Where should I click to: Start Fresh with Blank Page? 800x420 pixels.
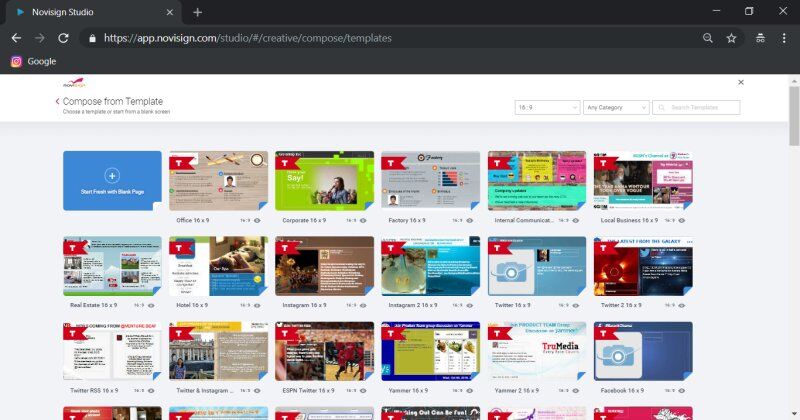(111, 181)
